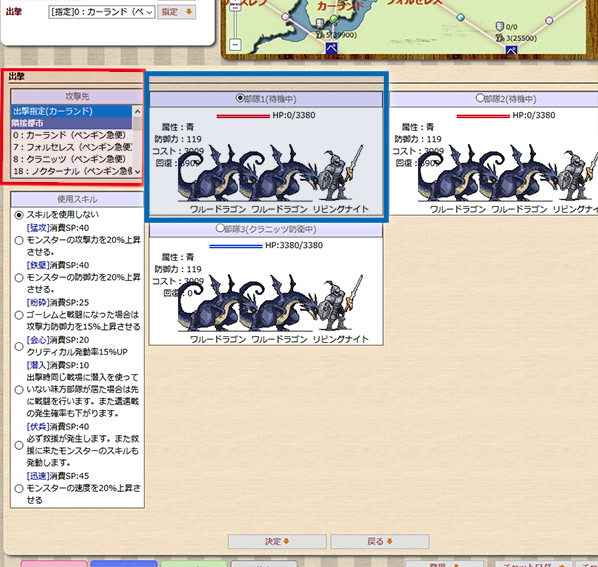This screenshot has height=567, width=598.
Task: Go back with the 戻る button
Action: point(380,541)
